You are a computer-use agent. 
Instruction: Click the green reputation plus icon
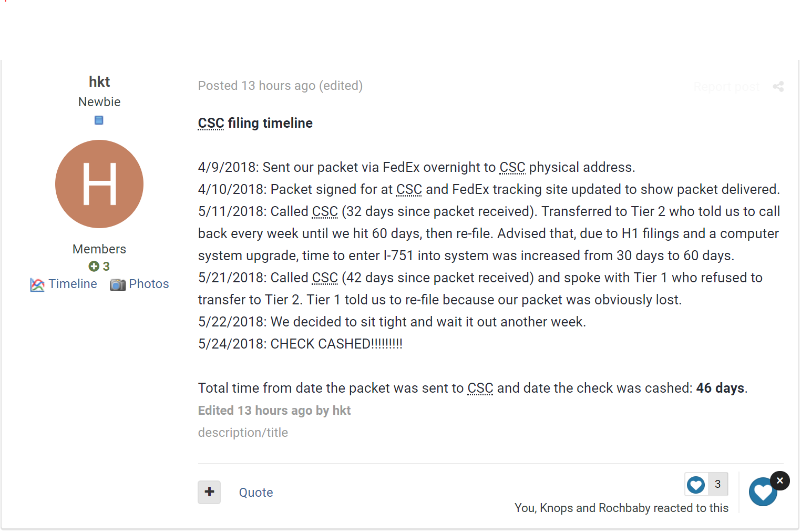pyautogui.click(x=94, y=267)
